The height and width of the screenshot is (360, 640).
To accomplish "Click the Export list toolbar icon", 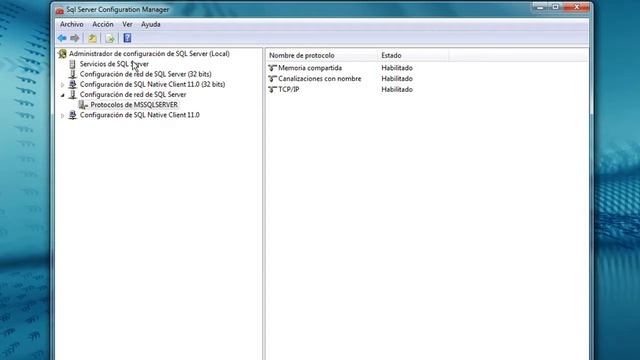I will [110, 38].
